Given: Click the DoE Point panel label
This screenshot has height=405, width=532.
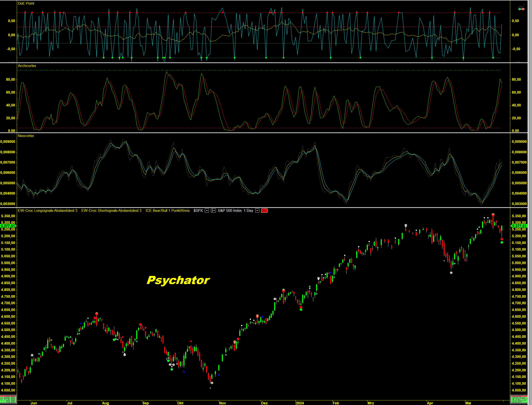Looking at the screenshot, I should [26, 3].
